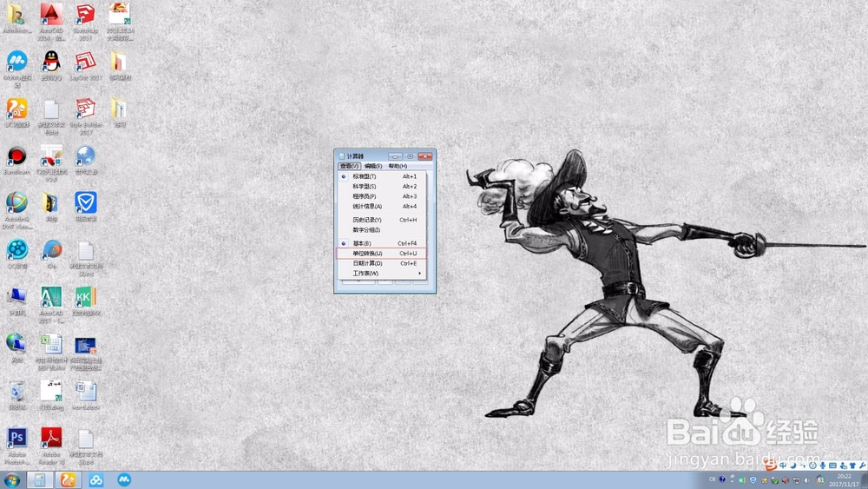Toggle 数字分组(I) in the View menu

click(x=381, y=230)
